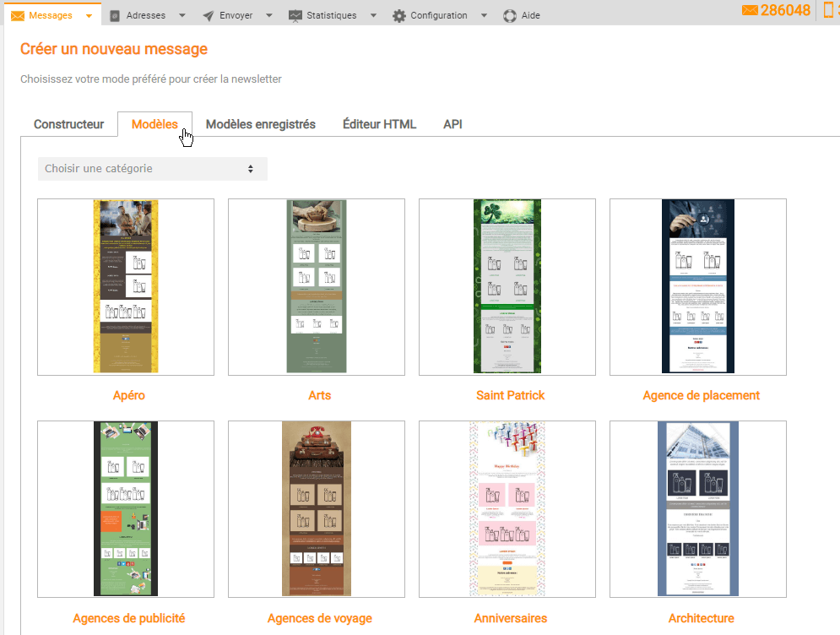
Task: Switch to the Constructeur tab
Action: 68,124
